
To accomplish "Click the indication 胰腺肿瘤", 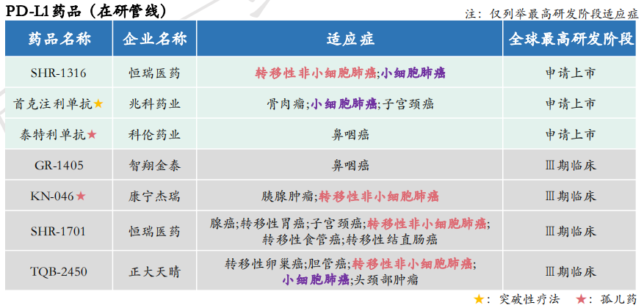I will click(x=287, y=196).
